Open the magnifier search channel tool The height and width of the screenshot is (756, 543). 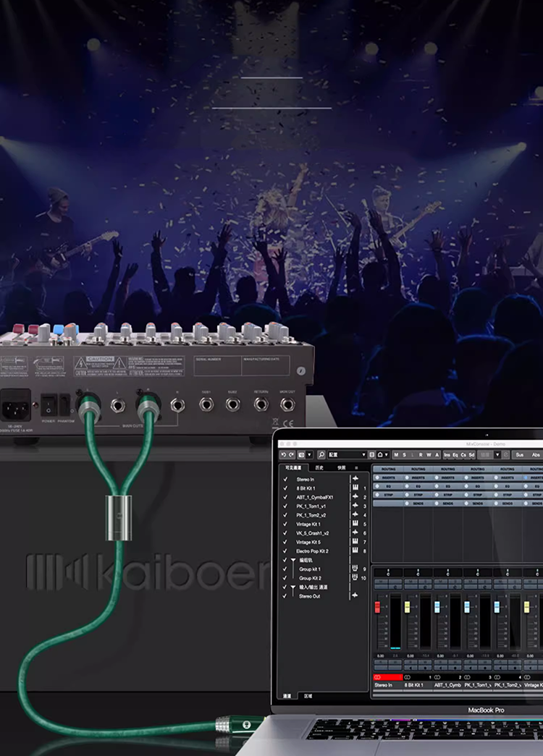[x=321, y=455]
